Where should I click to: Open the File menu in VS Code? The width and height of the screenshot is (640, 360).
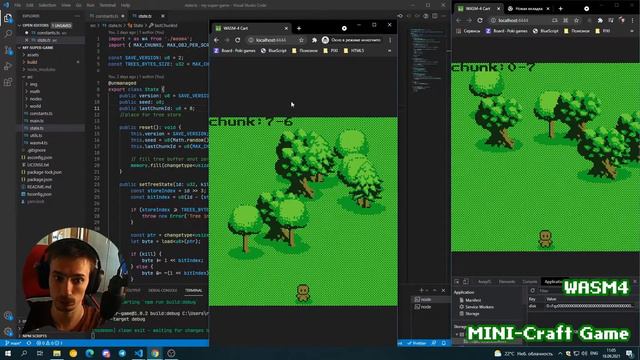coord(18,5)
